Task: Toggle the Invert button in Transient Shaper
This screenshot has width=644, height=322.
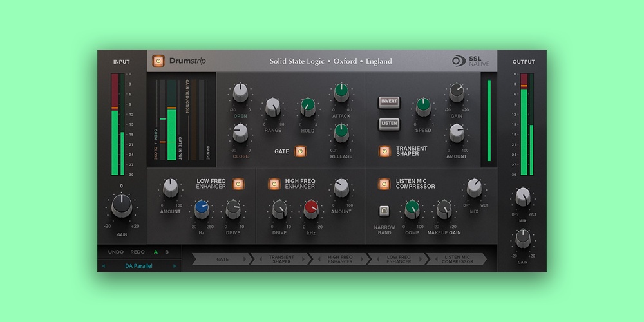Action: [389, 102]
